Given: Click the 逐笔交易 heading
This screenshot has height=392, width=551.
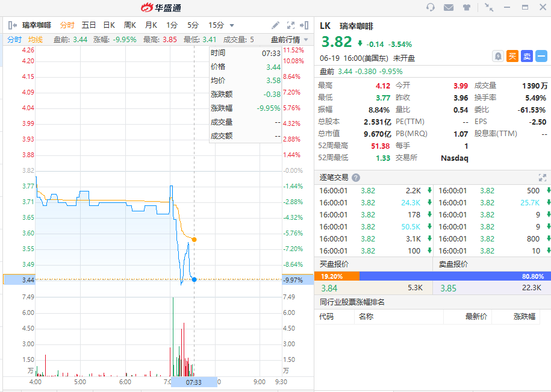Looking at the screenshot, I should [334, 178].
